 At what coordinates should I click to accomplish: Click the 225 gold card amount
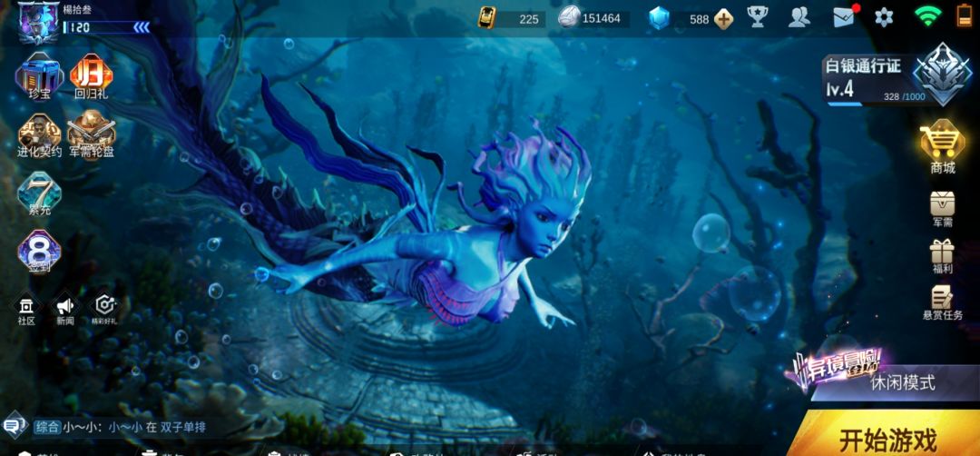[529, 19]
